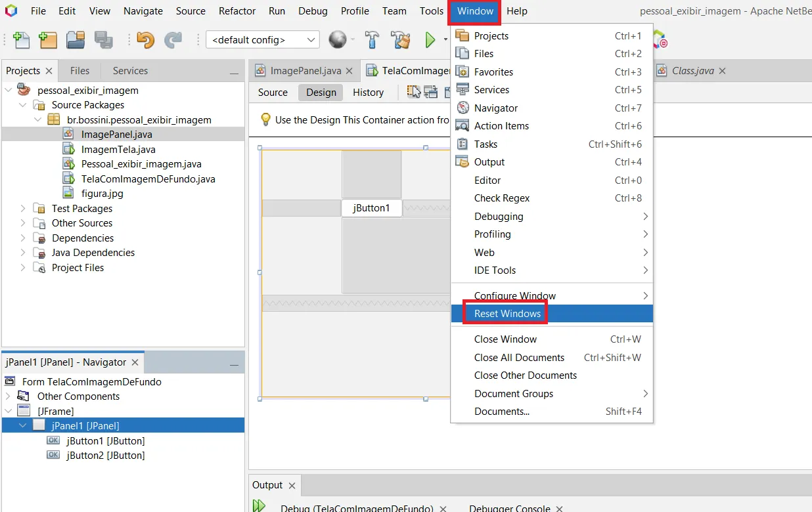Close the Output tab
This screenshot has height=512, width=812.
292,486
